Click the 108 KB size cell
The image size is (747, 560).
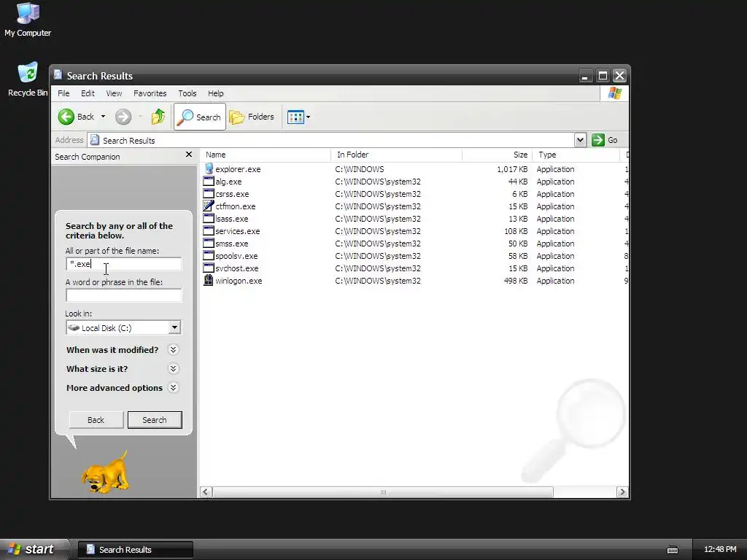pos(516,231)
